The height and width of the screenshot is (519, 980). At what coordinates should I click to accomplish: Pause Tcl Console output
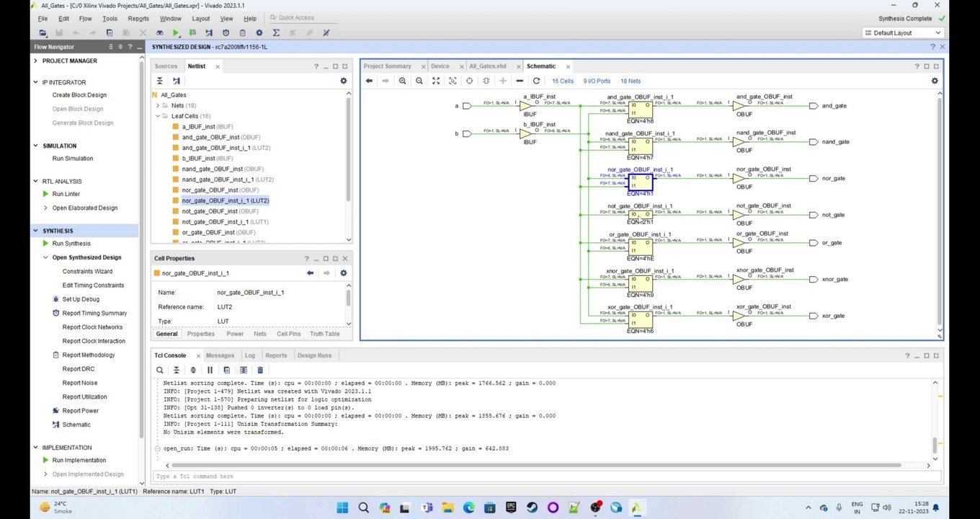point(210,370)
